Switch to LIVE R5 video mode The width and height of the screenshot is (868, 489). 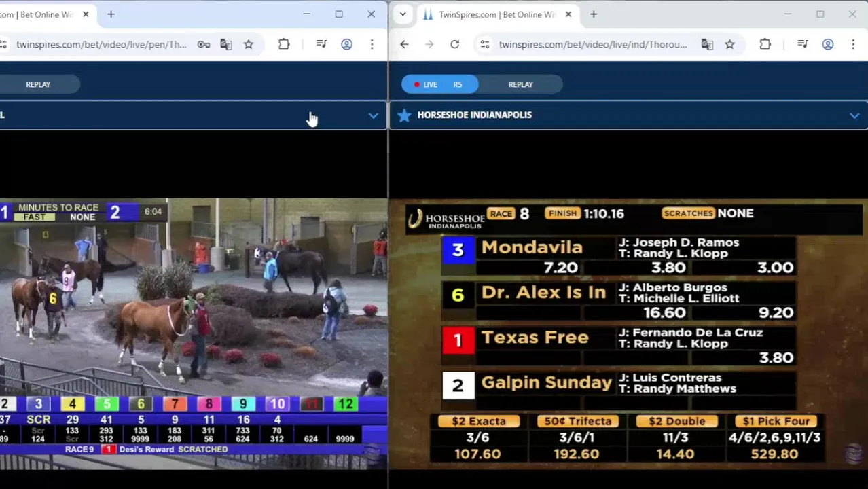439,84
